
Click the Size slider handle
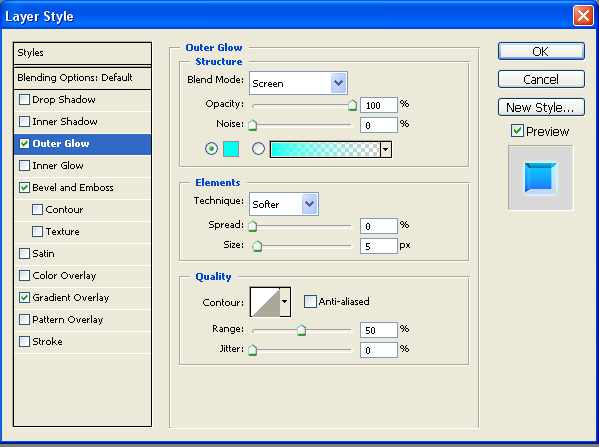(257, 246)
